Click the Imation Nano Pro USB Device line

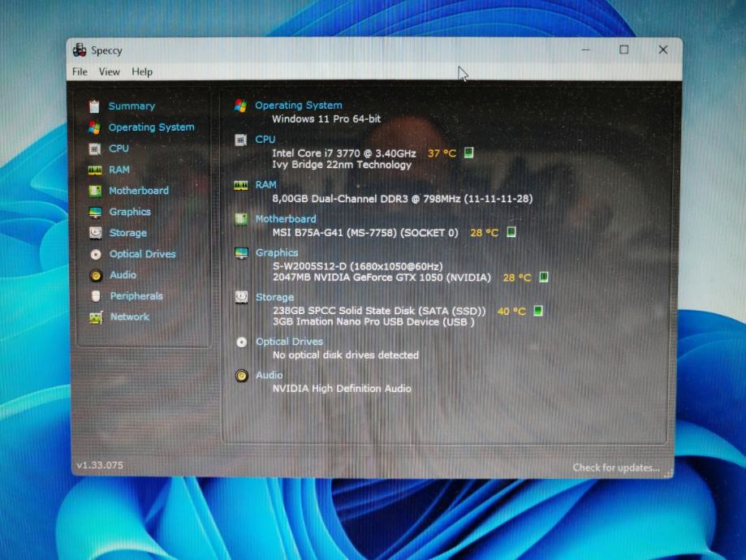tap(373, 322)
